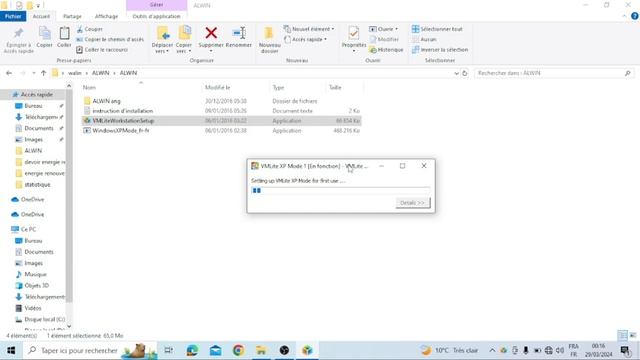Click Sélectionner tout
Viewport: 640px width, 360px height.
437,29
